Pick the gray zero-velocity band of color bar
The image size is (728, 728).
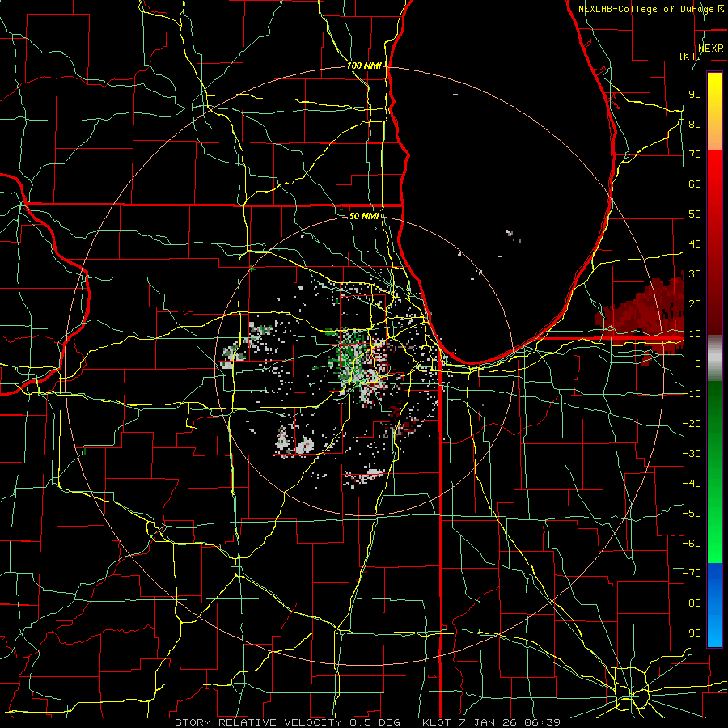[x=714, y=358]
